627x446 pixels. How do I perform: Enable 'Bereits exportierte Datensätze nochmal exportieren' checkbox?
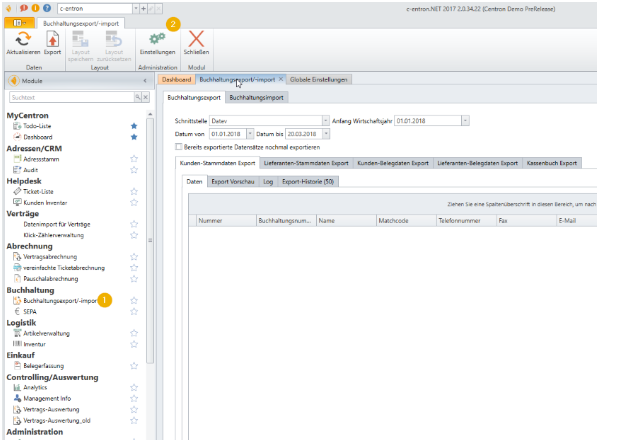tap(179, 146)
